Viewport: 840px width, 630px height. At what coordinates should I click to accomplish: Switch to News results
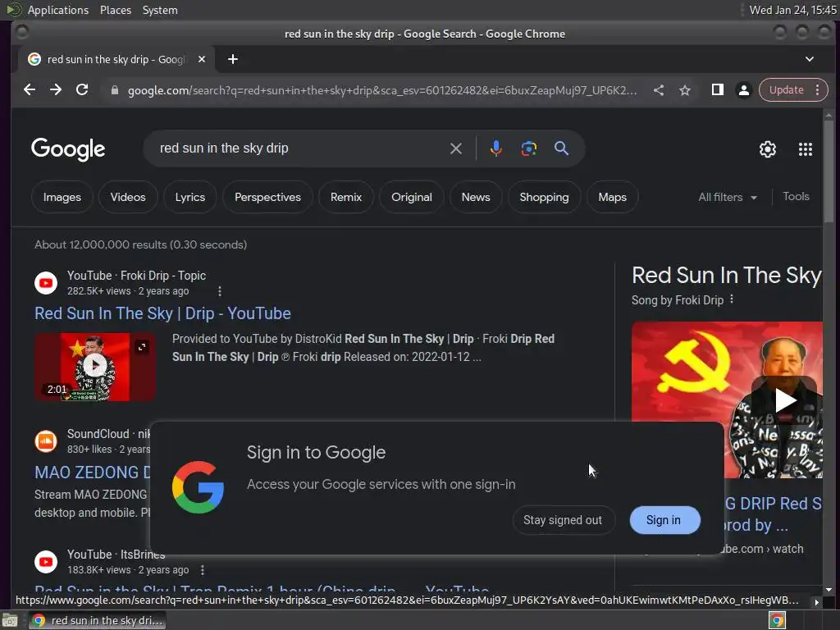(476, 197)
